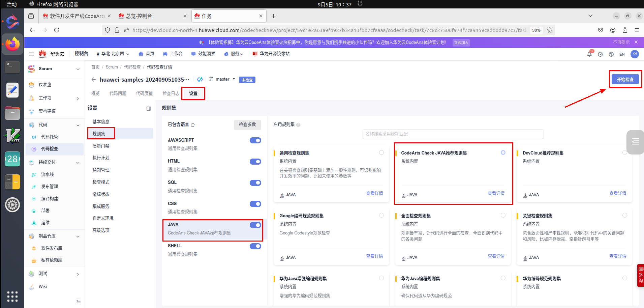Screen dimensions: 644x308
Task: Click the follow icon next to task name
Action: [x=200, y=79]
